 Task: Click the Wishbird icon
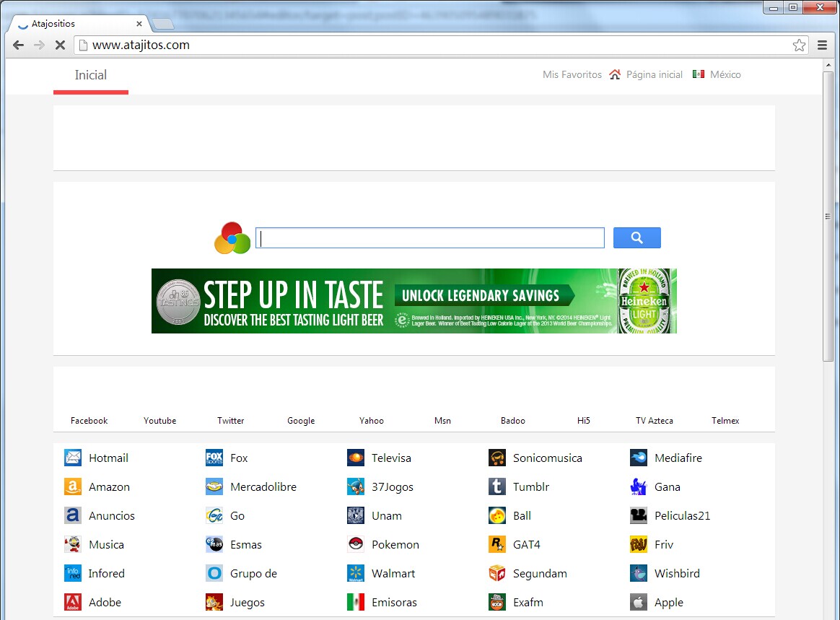[x=639, y=573]
